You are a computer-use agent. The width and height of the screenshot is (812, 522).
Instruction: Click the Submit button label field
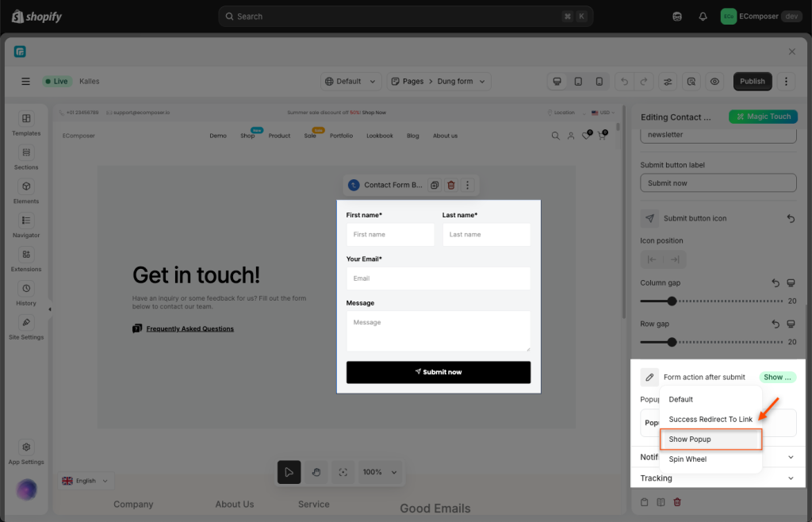tap(718, 183)
